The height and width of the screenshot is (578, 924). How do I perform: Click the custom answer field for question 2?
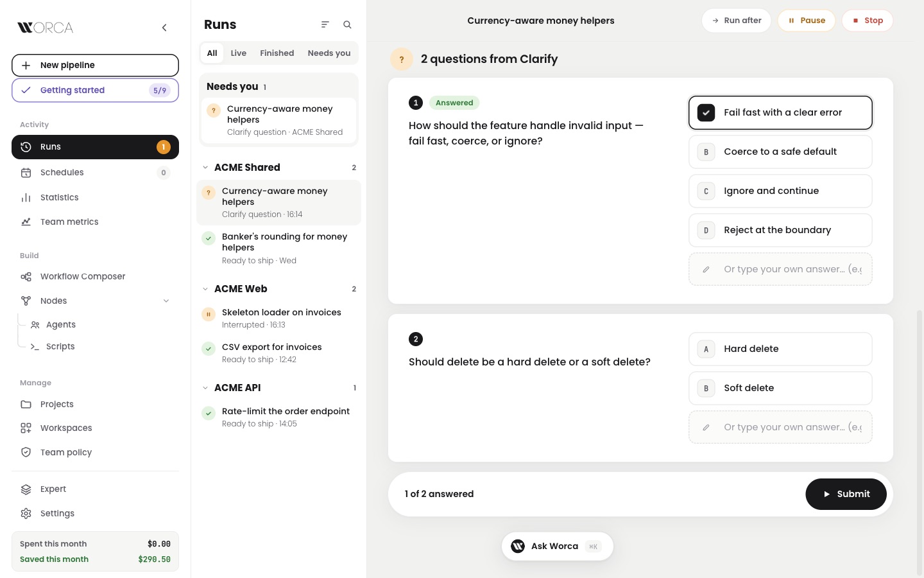[x=780, y=427]
